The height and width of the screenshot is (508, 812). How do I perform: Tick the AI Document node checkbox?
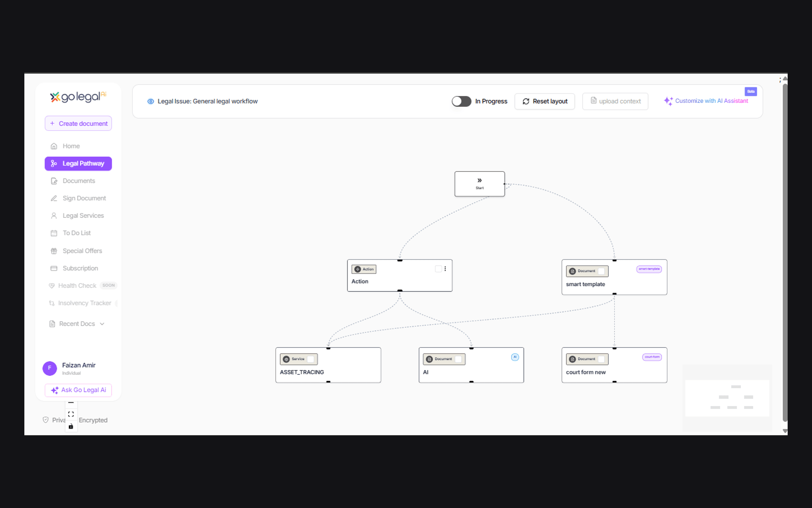tap(458, 359)
